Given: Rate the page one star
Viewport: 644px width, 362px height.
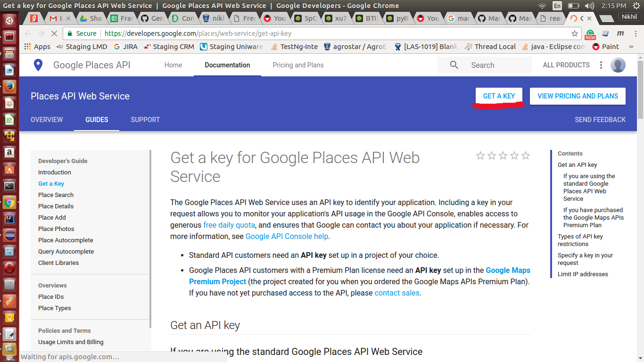Looking at the screenshot, I should click(x=480, y=156).
